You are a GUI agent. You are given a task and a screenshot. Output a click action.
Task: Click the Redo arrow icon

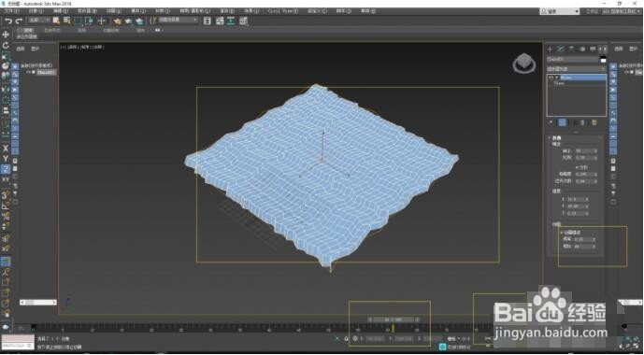click(x=18, y=21)
